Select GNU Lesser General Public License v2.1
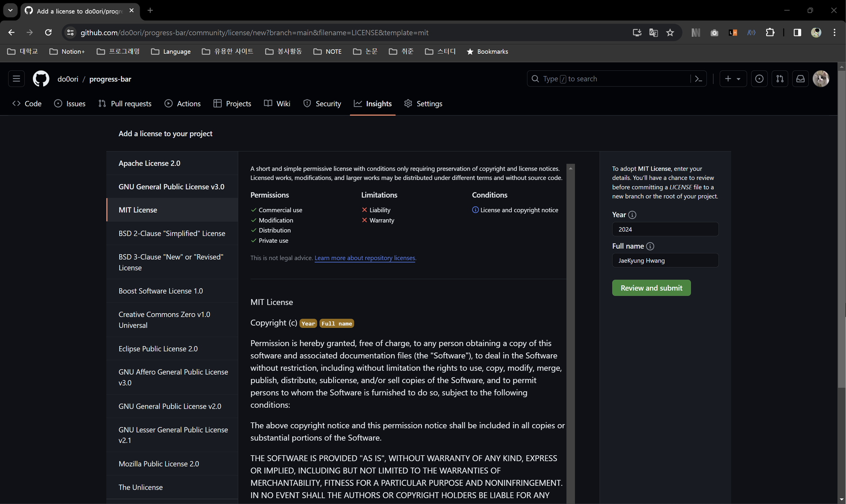 click(172, 435)
